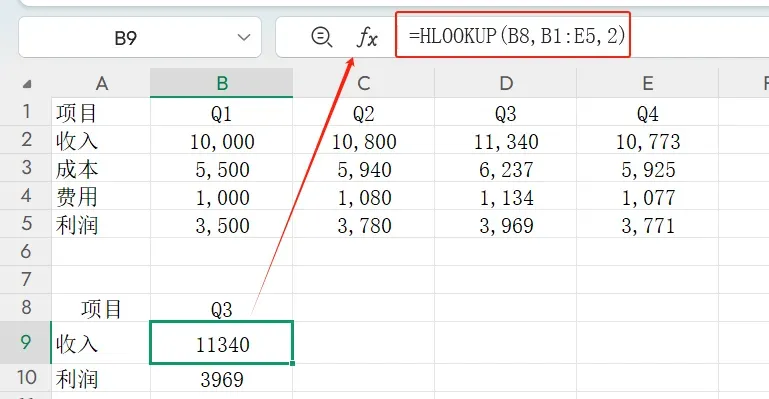Click cell with value 3,771
Viewport: 769px width, 399px height.
(x=647, y=224)
